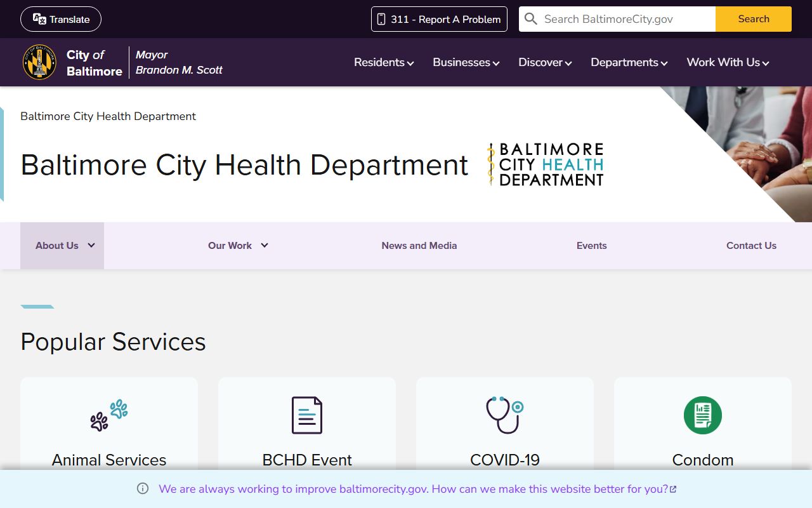Open the Translate language button
Screen dimensions: 812x508
click(x=61, y=19)
